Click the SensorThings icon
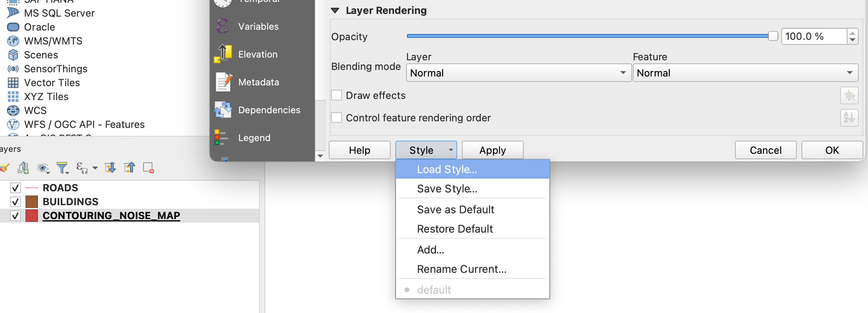The image size is (868, 313). point(13,69)
